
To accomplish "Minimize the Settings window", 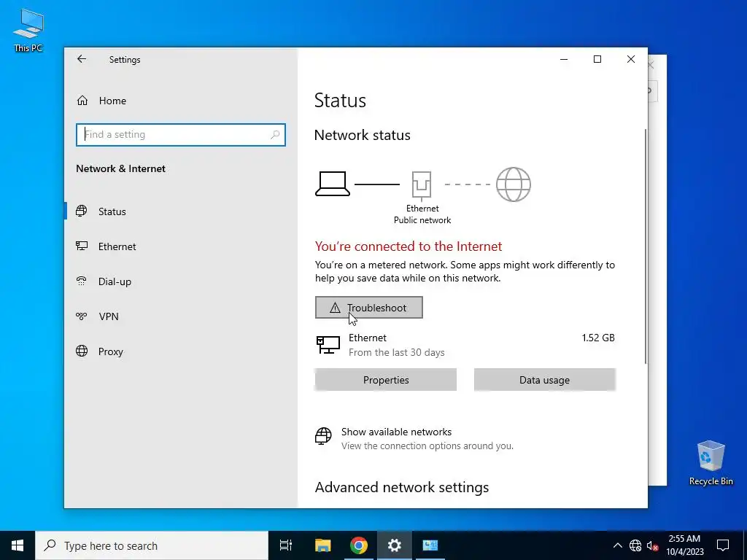I will pos(564,59).
